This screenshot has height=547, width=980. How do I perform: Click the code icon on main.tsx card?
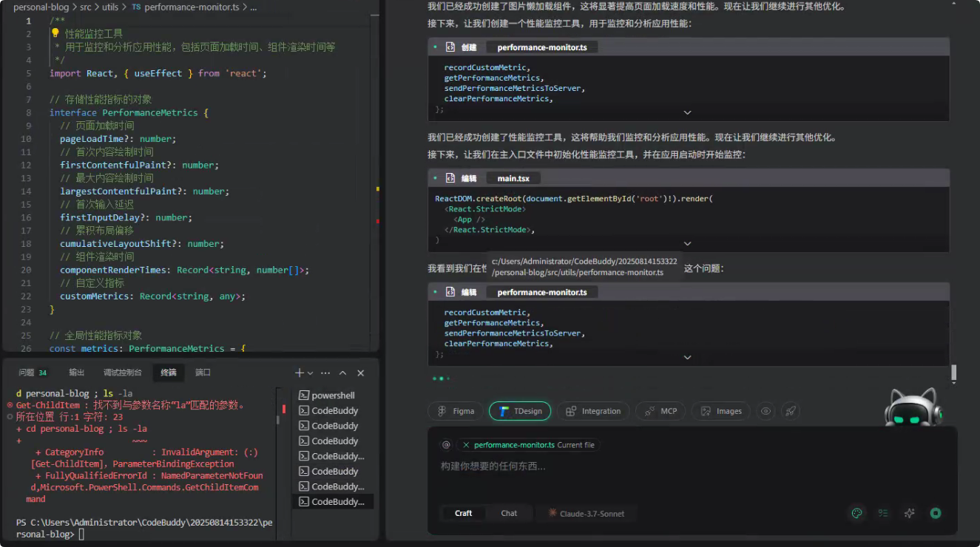(450, 178)
